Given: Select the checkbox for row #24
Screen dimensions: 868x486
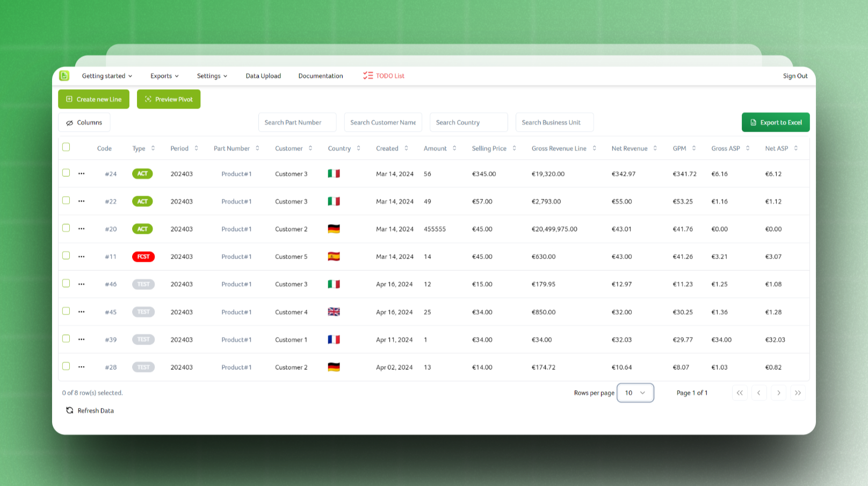Looking at the screenshot, I should pos(66,173).
